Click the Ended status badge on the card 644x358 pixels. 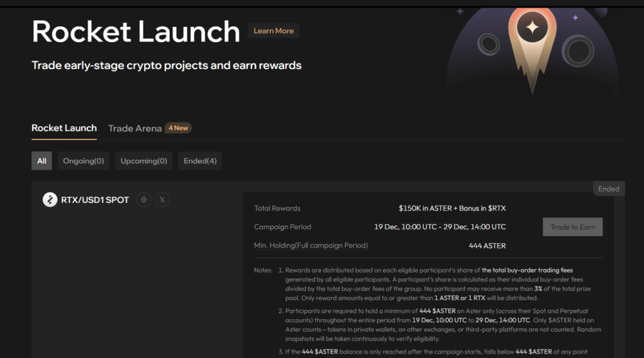point(608,188)
